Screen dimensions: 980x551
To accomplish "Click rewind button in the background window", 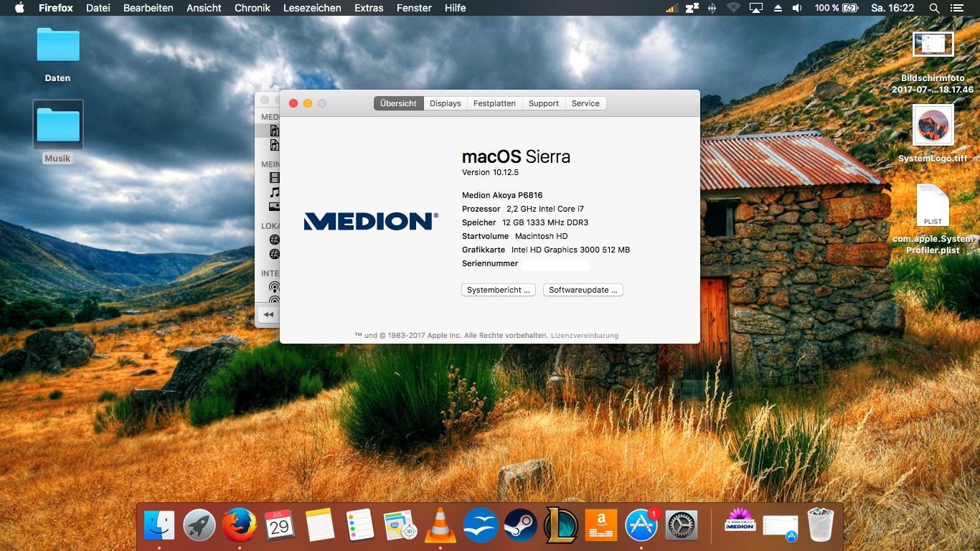I will pyautogui.click(x=268, y=314).
